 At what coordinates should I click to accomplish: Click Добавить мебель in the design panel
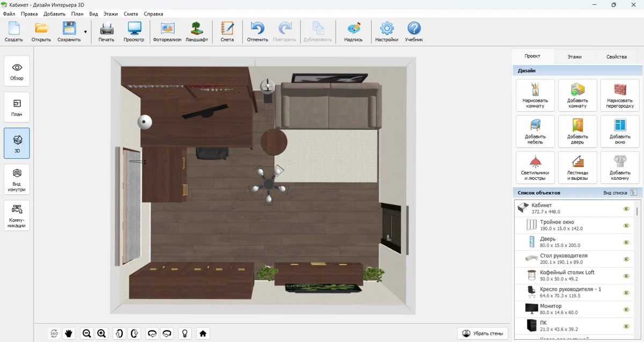pos(535,131)
